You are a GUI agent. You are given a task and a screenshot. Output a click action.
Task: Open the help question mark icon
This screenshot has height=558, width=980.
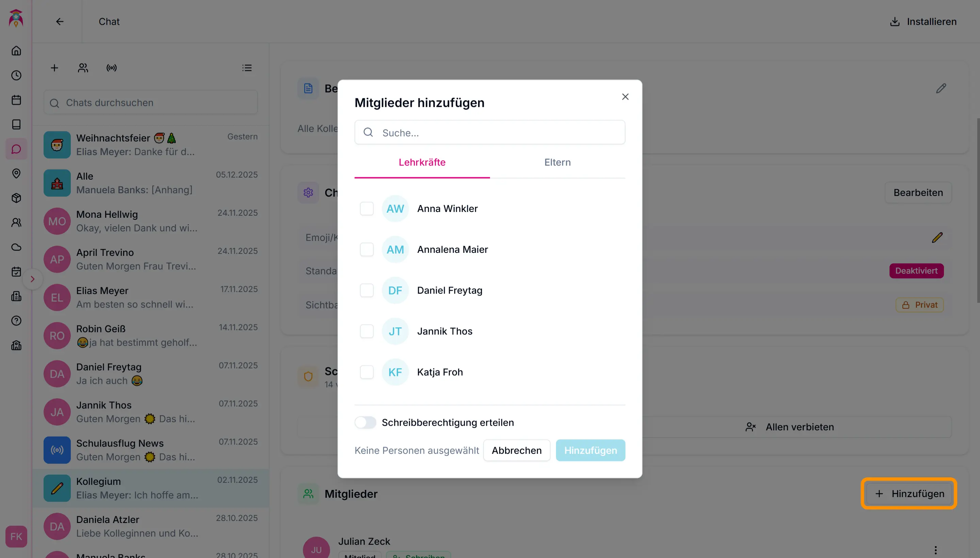pos(16,321)
